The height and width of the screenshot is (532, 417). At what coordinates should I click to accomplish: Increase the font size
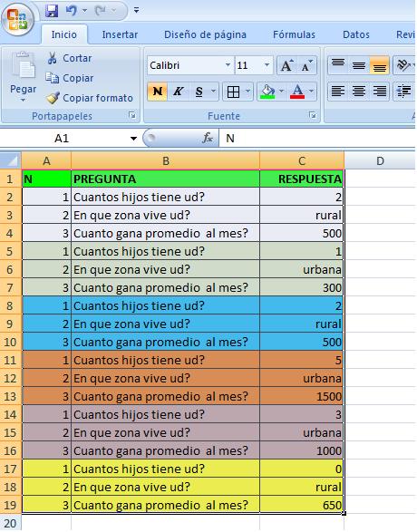click(286, 65)
